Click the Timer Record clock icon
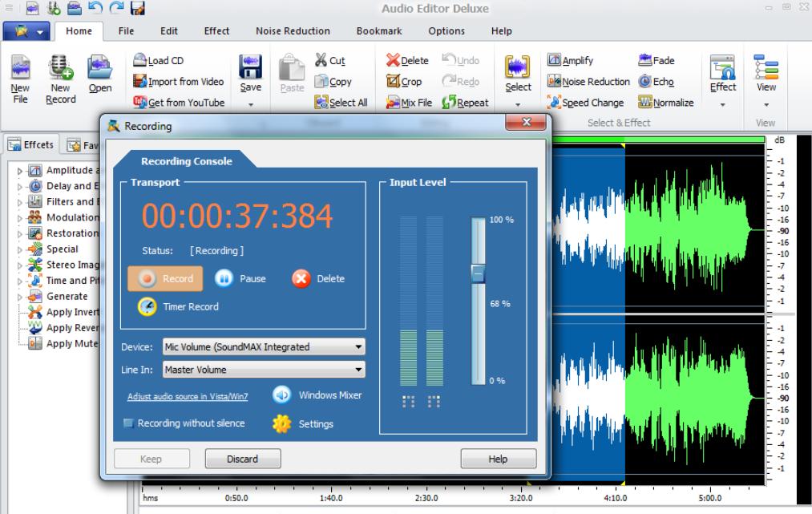The image size is (812, 514). click(147, 306)
